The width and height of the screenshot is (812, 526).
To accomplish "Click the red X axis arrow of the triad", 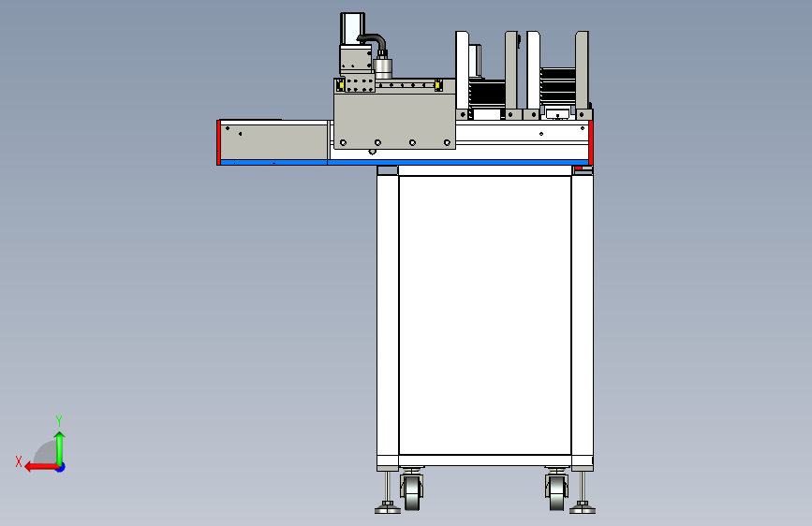I will [x=40, y=467].
